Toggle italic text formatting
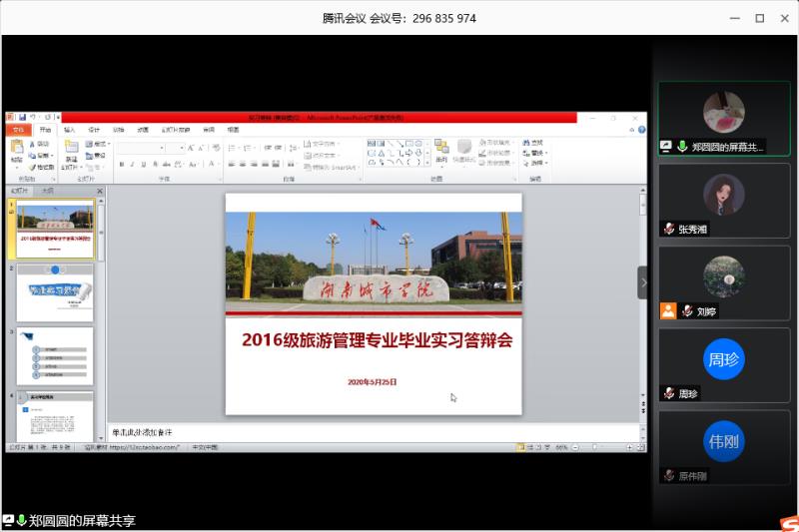 (132, 164)
